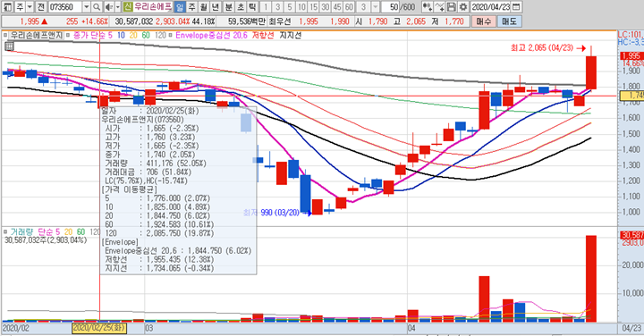The height and width of the screenshot is (336, 644).
Task: Toggle the Envelope중심선 legend checkbox
Action: [171, 35]
